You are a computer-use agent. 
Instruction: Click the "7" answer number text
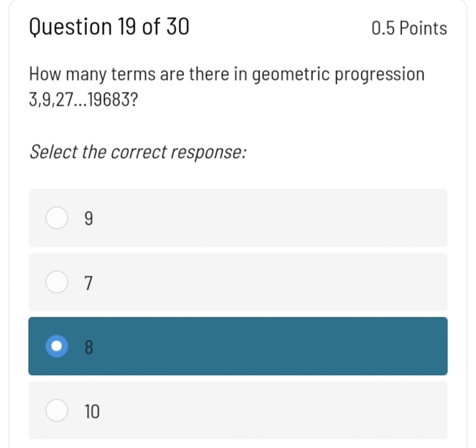pyautogui.click(x=88, y=283)
